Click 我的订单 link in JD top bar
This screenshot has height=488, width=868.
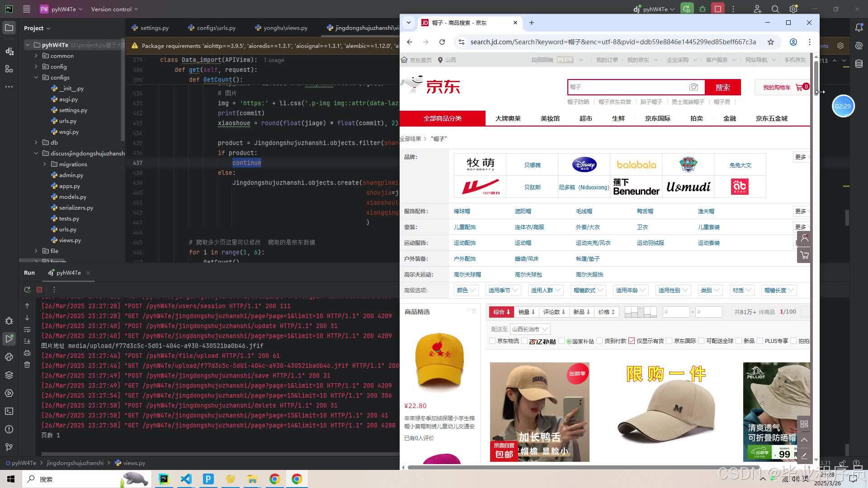coord(607,60)
